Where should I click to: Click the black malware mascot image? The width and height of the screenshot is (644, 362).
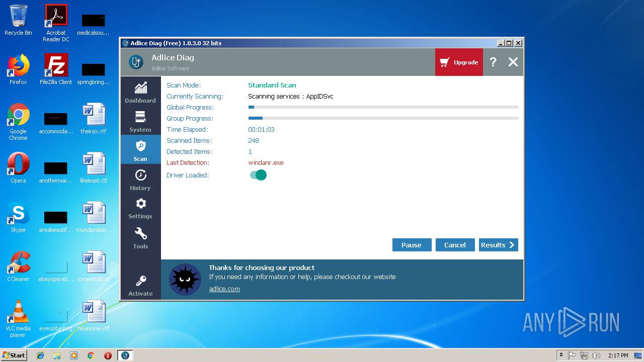tap(185, 280)
